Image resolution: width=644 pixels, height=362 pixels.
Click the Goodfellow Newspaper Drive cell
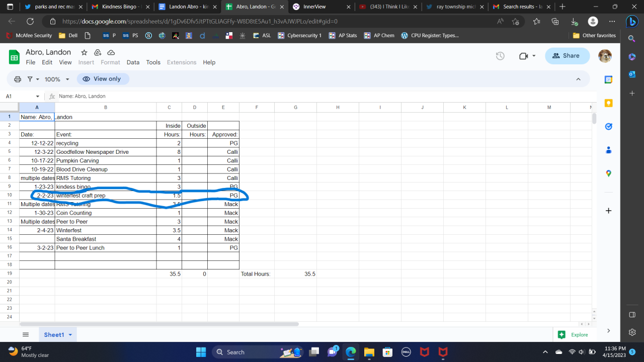(x=106, y=152)
